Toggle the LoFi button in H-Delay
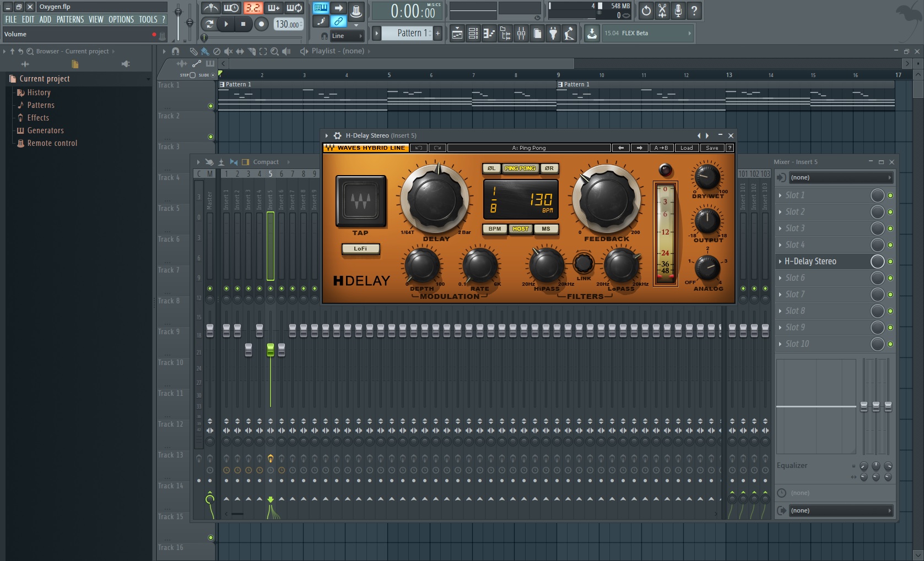 pyautogui.click(x=360, y=249)
